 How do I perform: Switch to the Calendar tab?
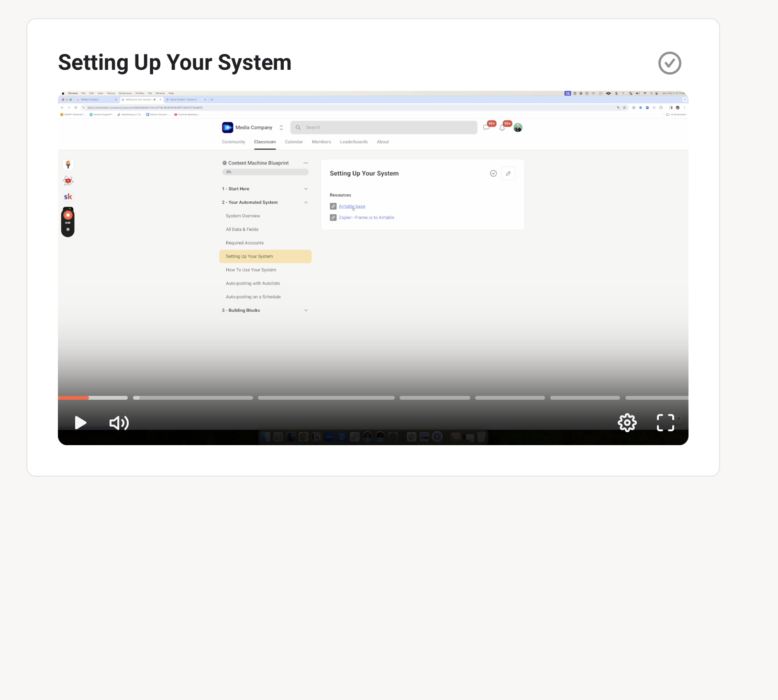tap(294, 142)
